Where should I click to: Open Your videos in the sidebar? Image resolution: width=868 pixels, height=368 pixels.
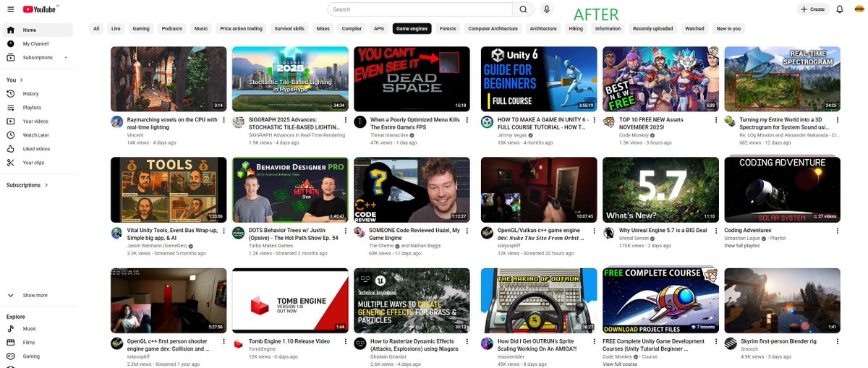36,121
